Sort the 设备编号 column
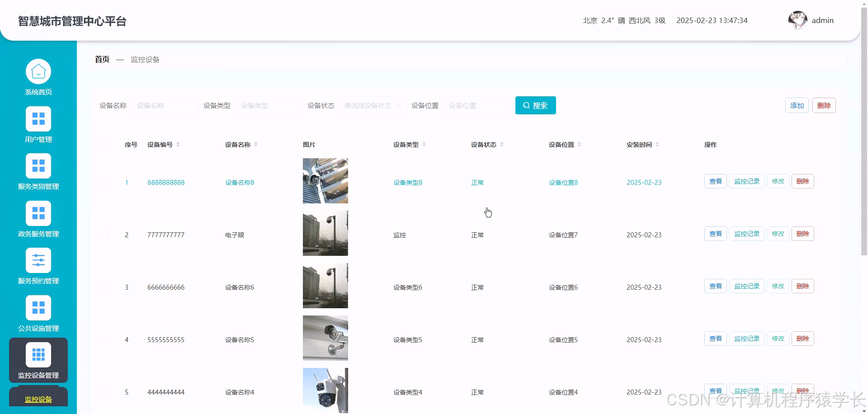 (x=178, y=145)
